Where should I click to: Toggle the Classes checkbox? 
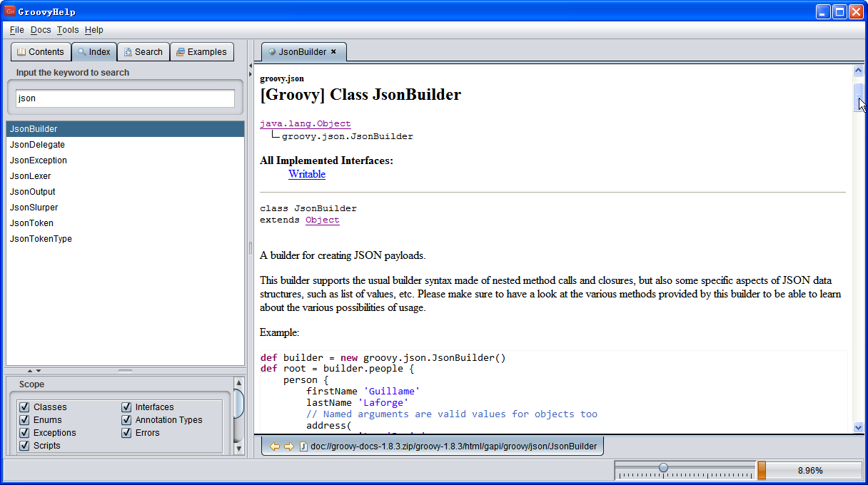24,407
